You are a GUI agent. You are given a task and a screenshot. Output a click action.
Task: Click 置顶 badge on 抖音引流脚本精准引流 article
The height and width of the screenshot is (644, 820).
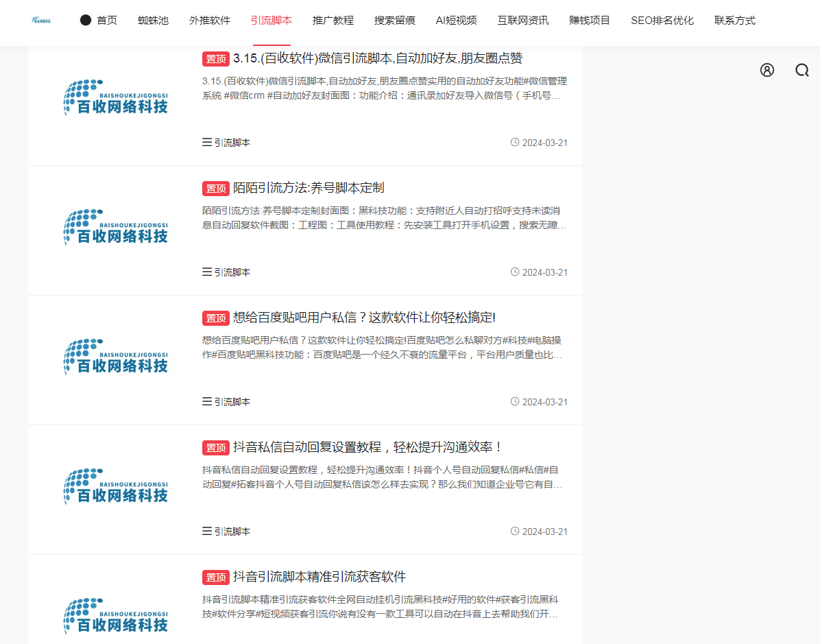(216, 577)
